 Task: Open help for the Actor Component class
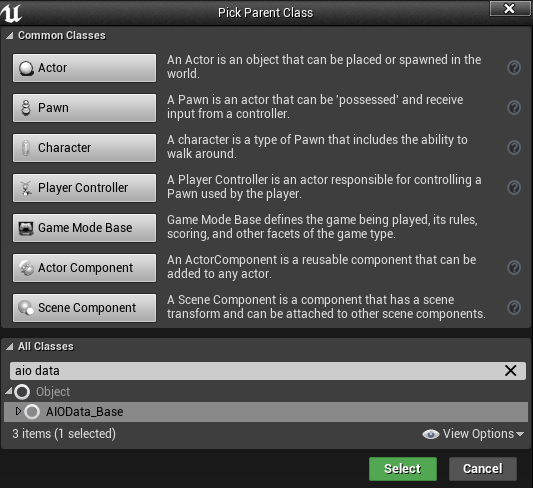(514, 267)
